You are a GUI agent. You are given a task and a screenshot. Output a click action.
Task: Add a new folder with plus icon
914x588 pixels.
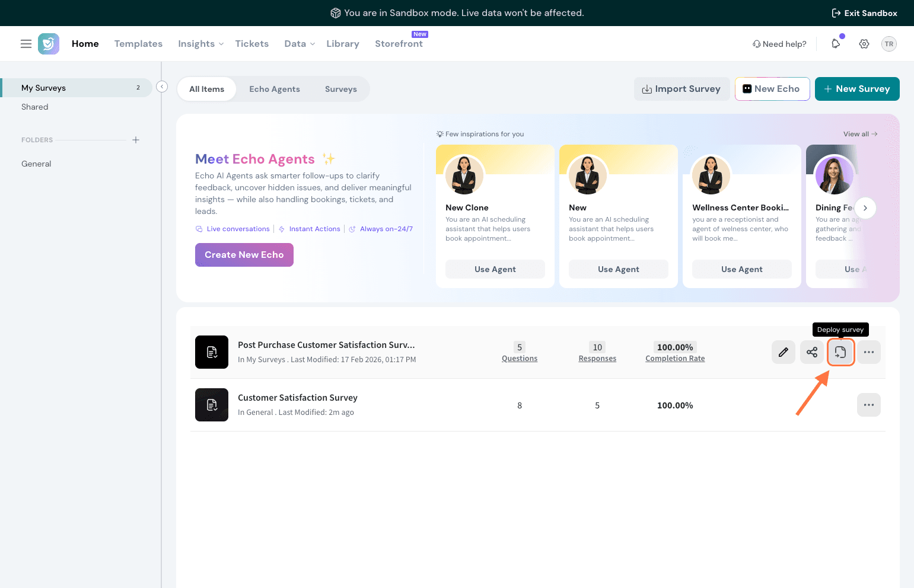[136, 140]
